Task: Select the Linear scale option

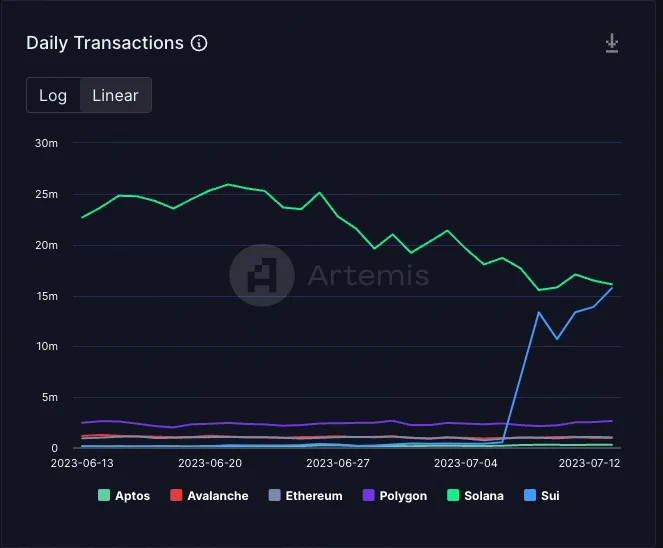Action: click(x=115, y=95)
